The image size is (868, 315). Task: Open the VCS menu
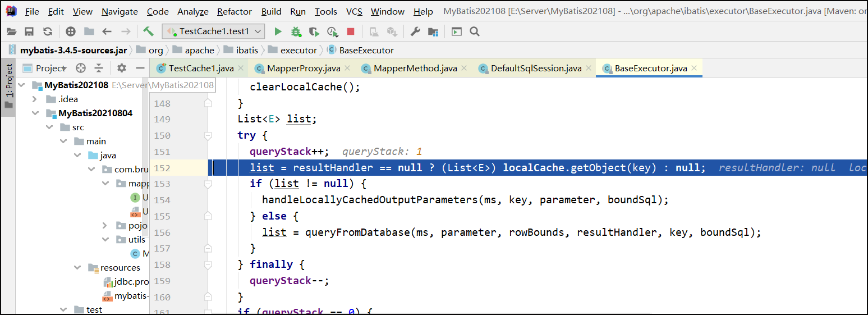354,11
